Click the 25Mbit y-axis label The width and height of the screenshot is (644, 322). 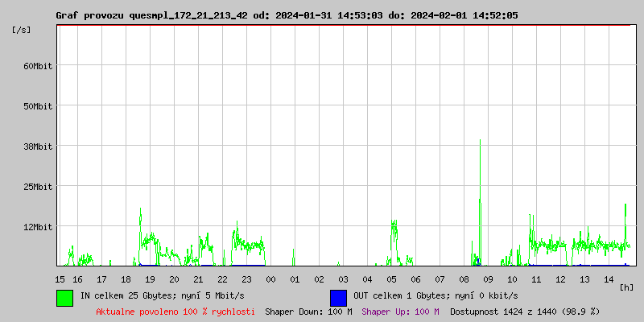[x=38, y=187]
